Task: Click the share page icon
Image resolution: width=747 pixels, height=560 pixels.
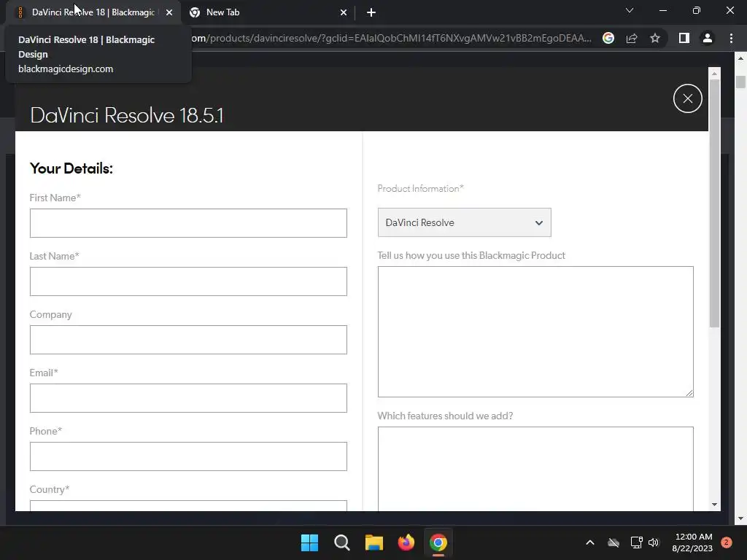Action: point(632,38)
